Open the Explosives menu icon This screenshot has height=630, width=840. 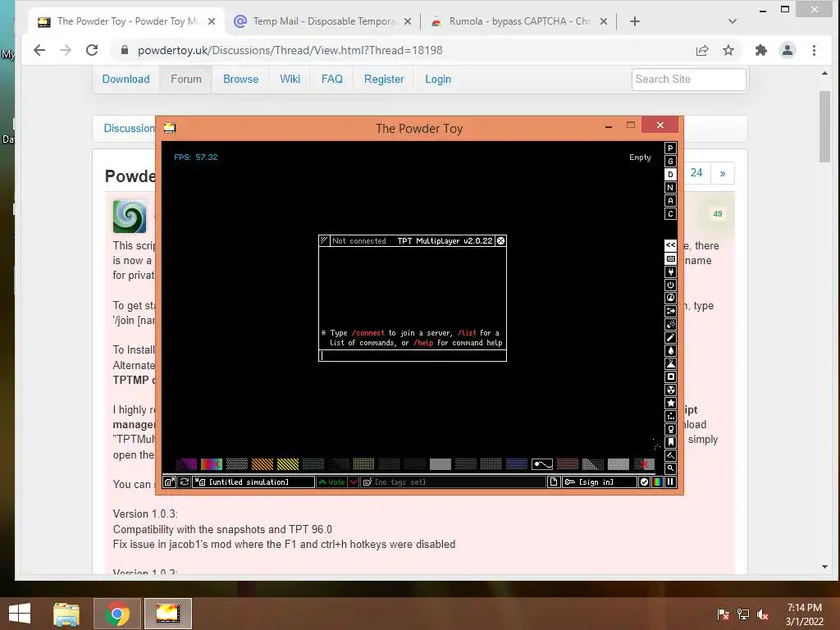tap(670, 324)
